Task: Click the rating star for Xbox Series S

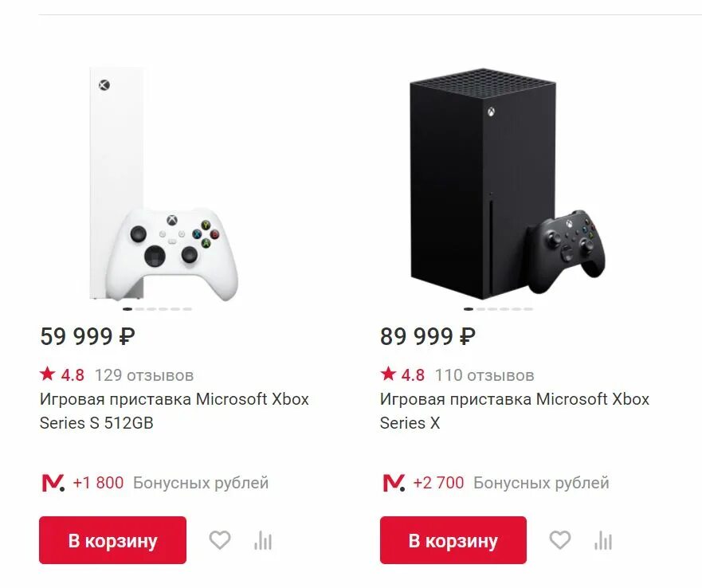Action: [48, 374]
